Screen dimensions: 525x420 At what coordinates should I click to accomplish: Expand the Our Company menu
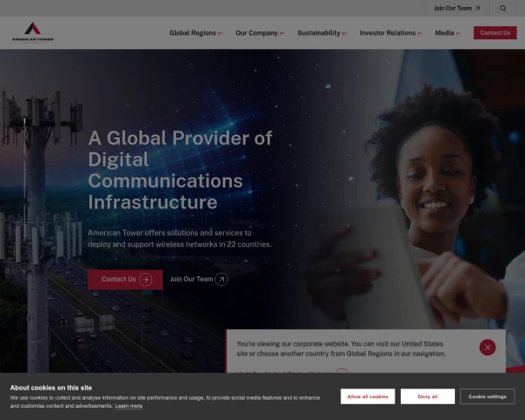tap(260, 33)
